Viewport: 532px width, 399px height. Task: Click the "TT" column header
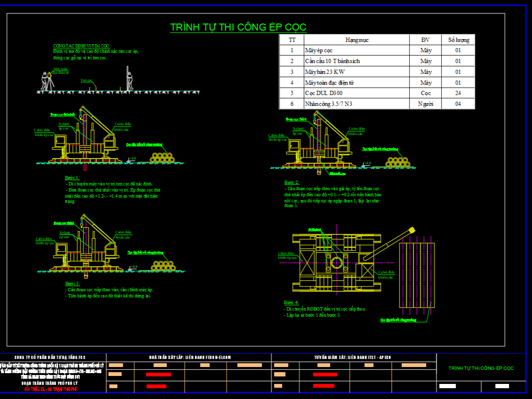[x=292, y=40]
